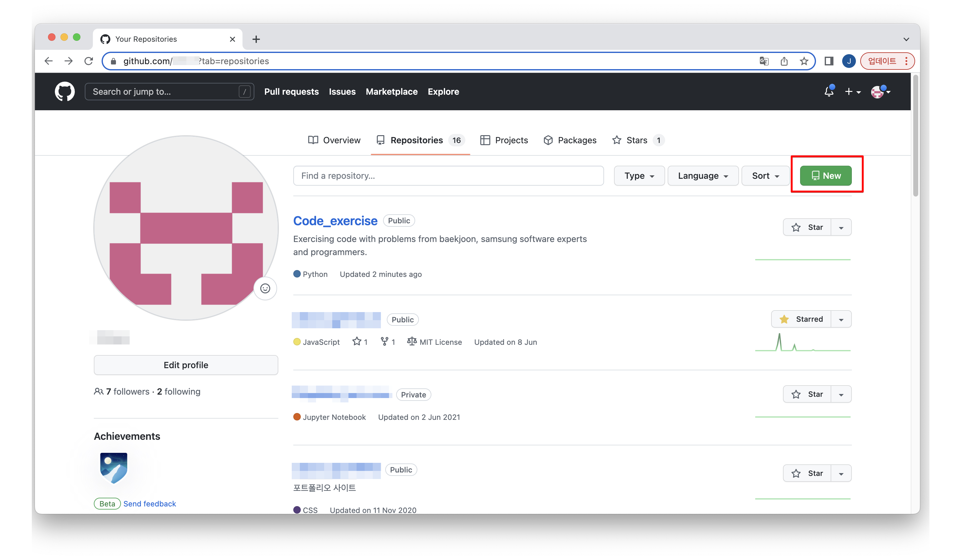
Task: Click the share page icon in the address bar
Action: (x=784, y=61)
